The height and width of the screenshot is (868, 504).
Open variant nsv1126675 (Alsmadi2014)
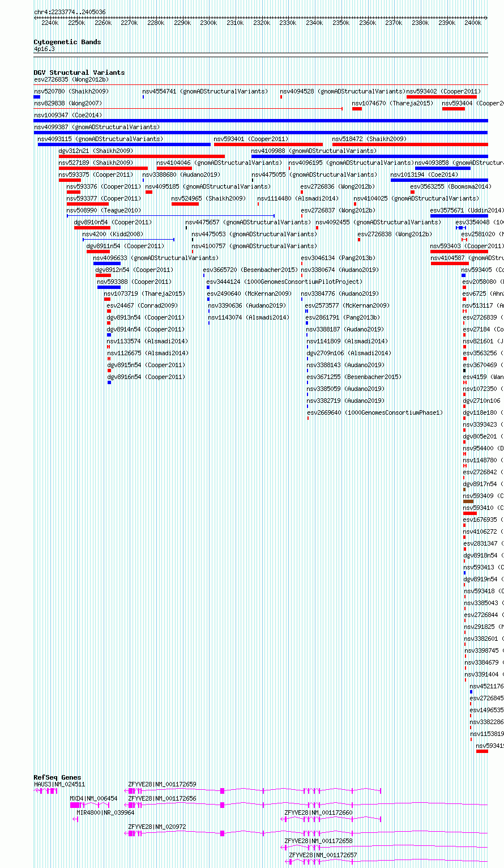point(148,353)
